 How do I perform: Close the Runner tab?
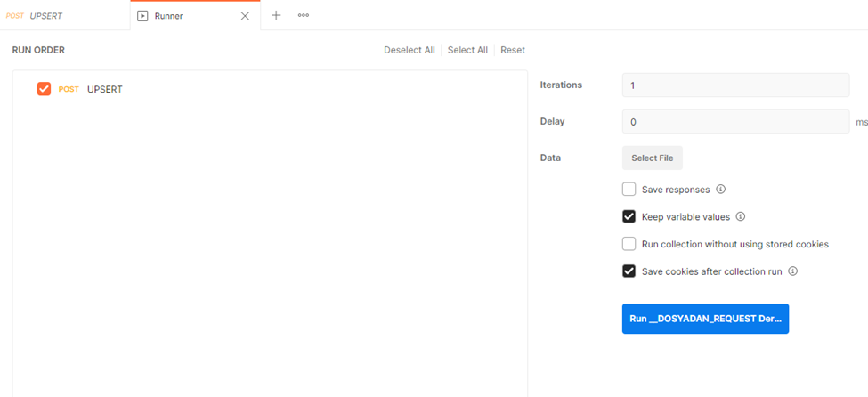(x=245, y=16)
